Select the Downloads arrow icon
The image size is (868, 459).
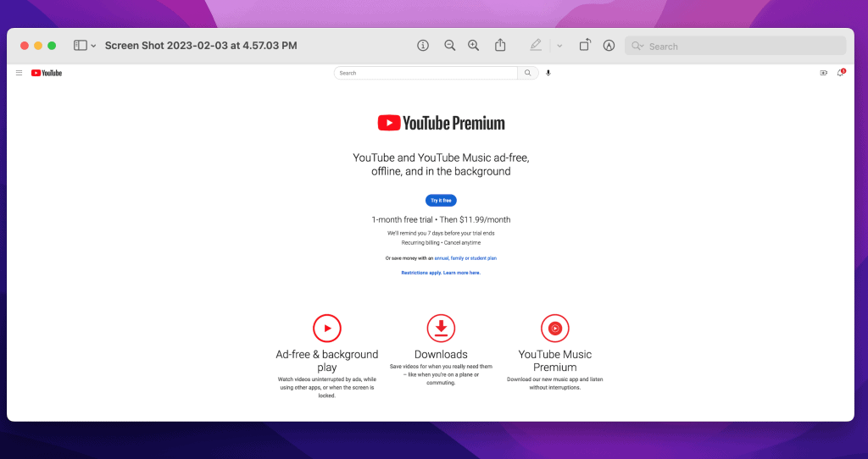point(441,328)
